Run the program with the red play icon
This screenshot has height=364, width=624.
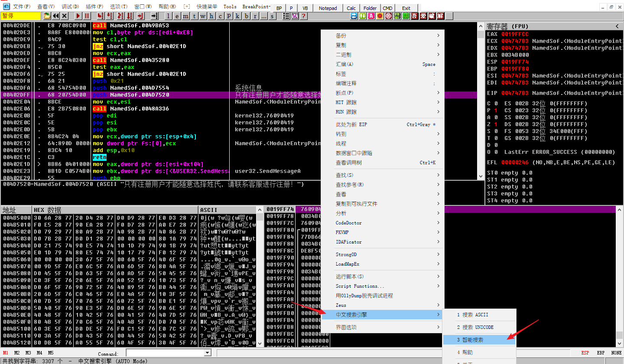click(78, 16)
